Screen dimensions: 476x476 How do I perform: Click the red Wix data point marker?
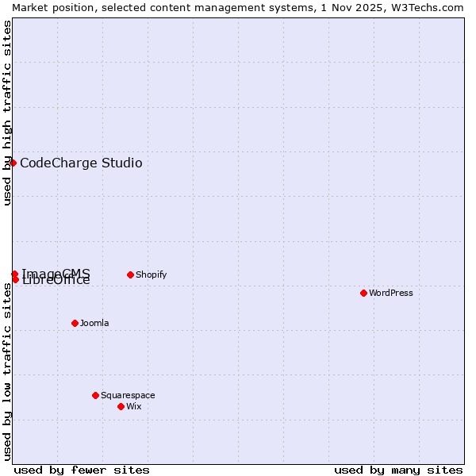(121, 406)
